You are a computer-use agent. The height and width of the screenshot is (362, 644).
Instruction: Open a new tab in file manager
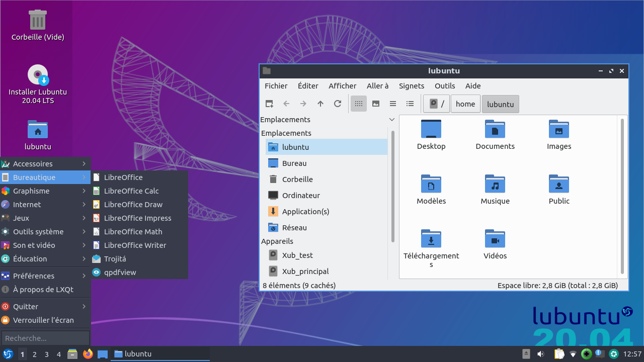(269, 104)
